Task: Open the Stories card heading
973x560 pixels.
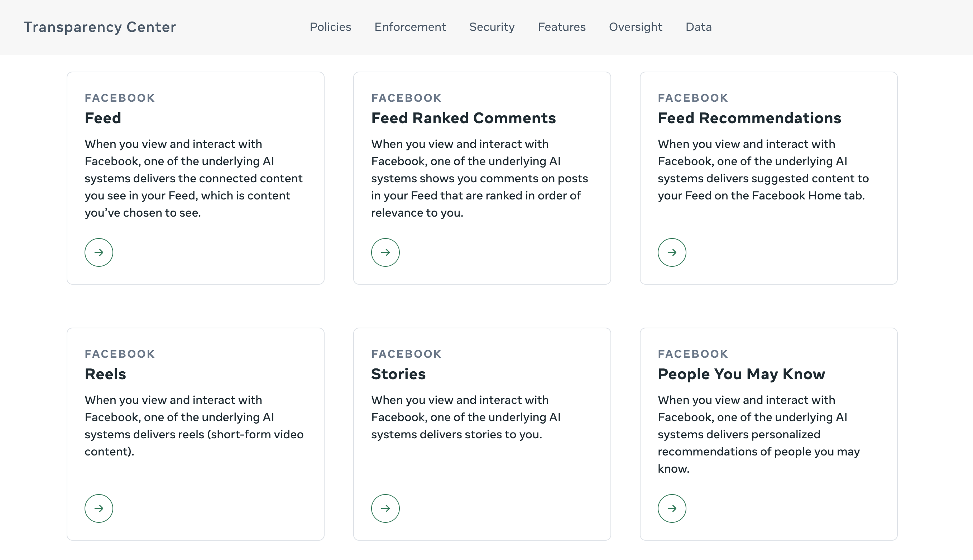Action: point(398,373)
